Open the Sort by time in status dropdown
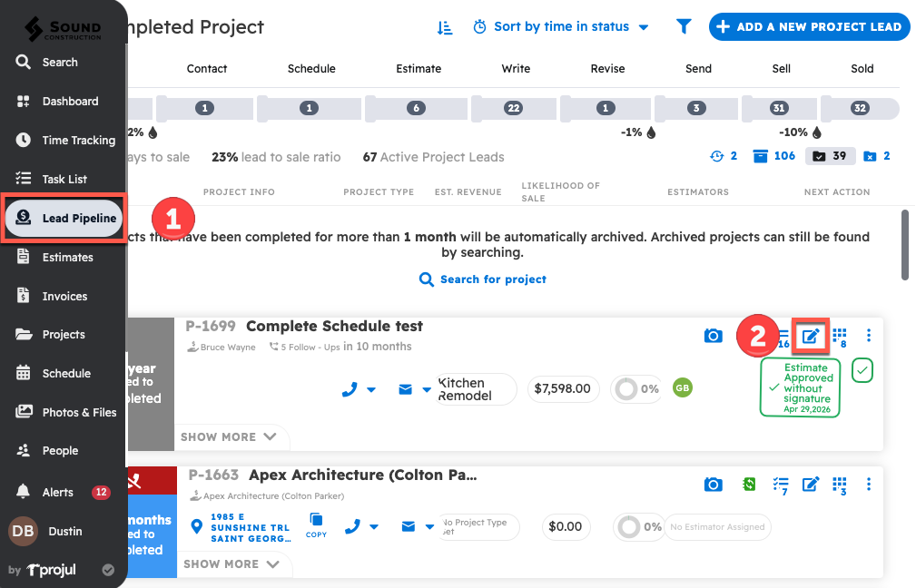916x588 pixels. point(561,27)
